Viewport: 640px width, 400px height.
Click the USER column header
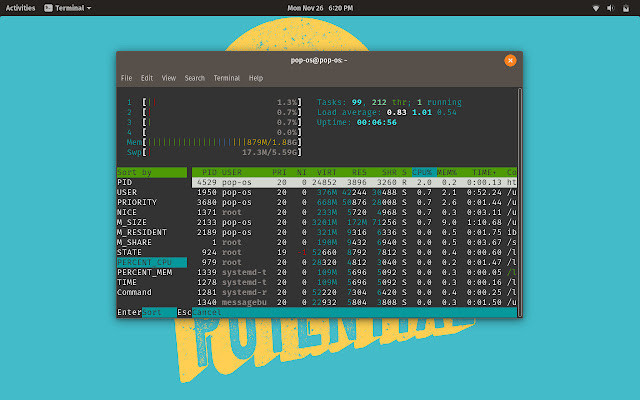(232, 172)
